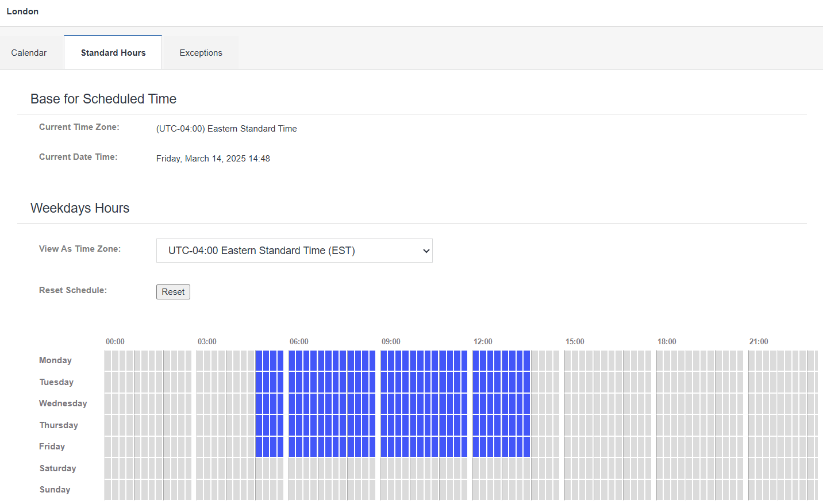
Task: Enable Thursday's 03:00 time slot
Action: click(200, 425)
